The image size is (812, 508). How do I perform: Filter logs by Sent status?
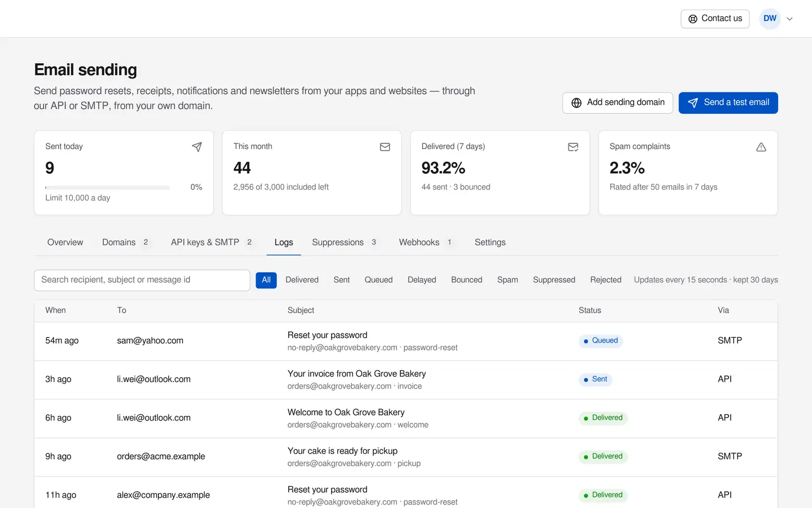[342, 280]
